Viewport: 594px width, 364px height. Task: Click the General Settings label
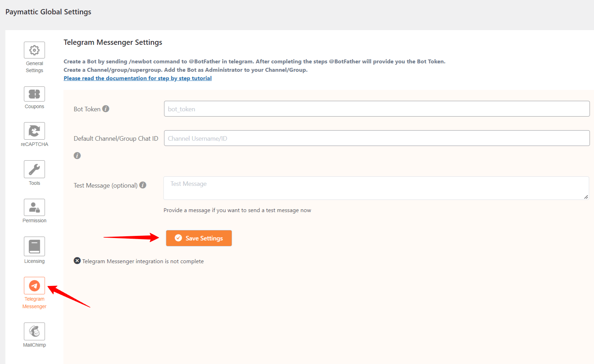point(34,67)
